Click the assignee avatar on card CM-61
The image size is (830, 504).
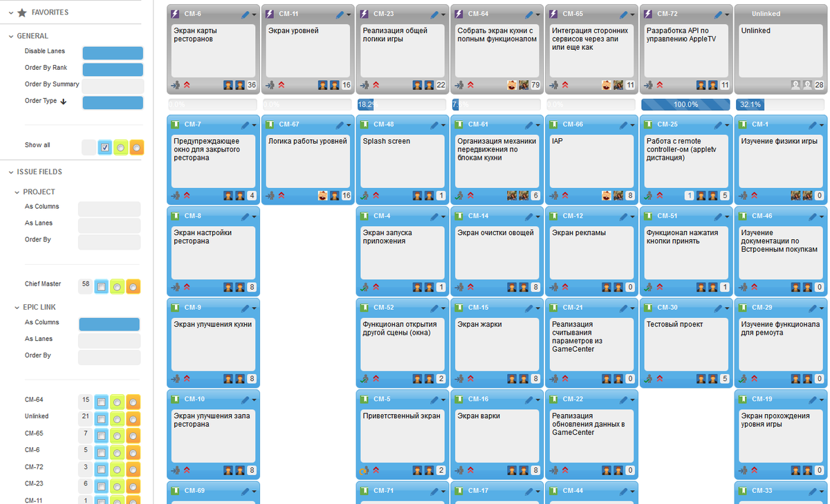(x=512, y=196)
